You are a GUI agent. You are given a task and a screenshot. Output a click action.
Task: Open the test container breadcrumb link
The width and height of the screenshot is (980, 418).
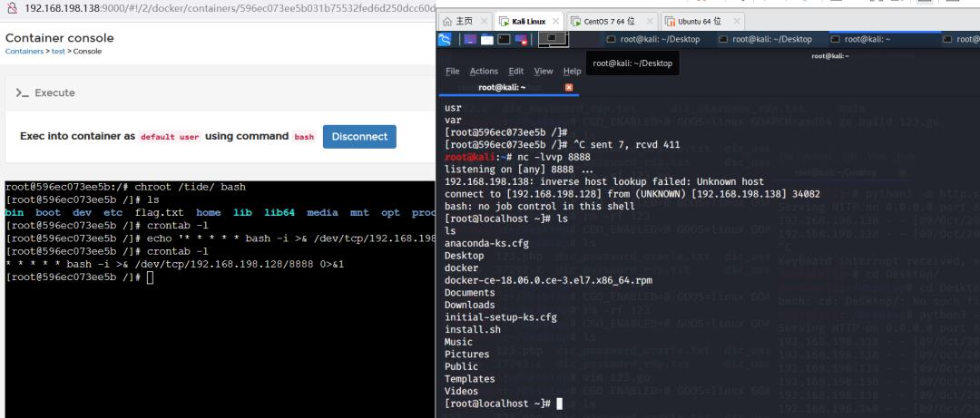58,52
